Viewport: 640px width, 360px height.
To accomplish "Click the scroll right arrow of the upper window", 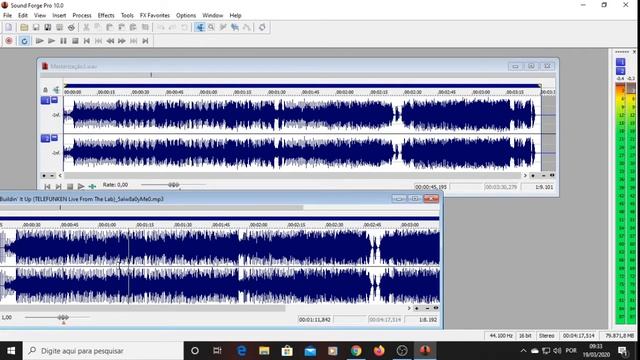I will (x=525, y=176).
